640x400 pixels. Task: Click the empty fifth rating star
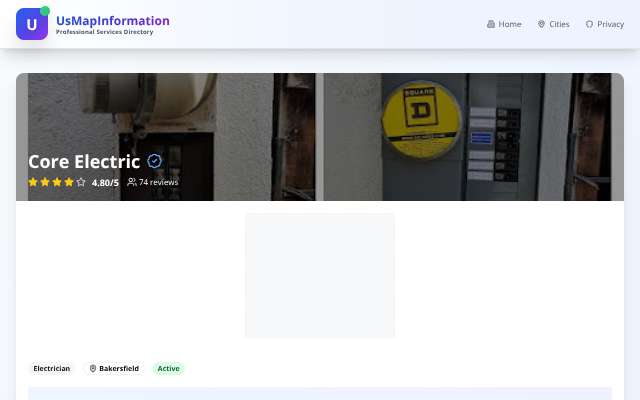(x=81, y=182)
